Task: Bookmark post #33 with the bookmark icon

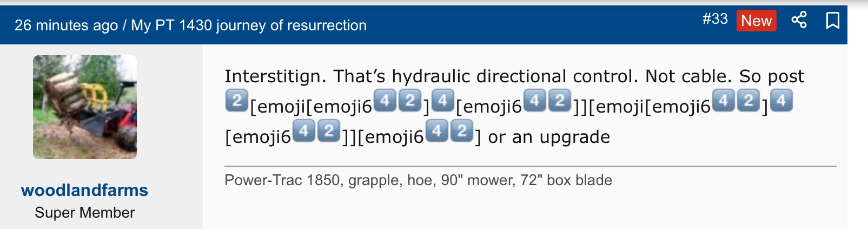Action: coord(832,21)
